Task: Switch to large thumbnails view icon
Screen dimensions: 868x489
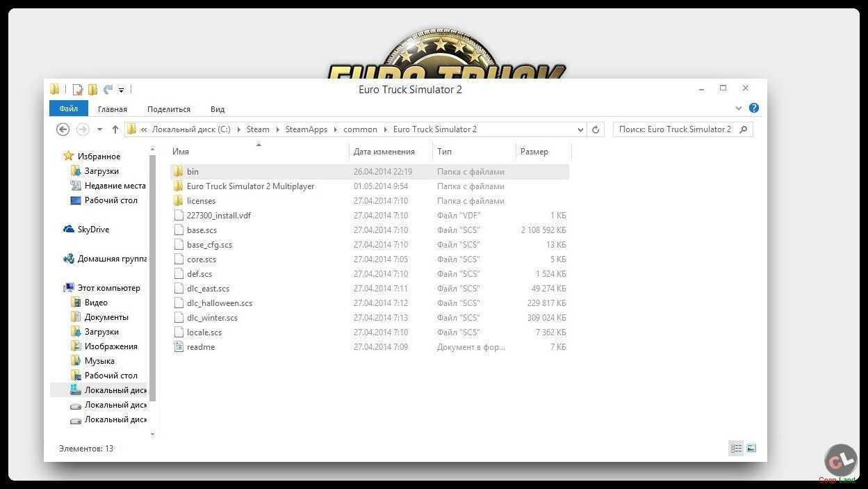Action: tap(751, 449)
